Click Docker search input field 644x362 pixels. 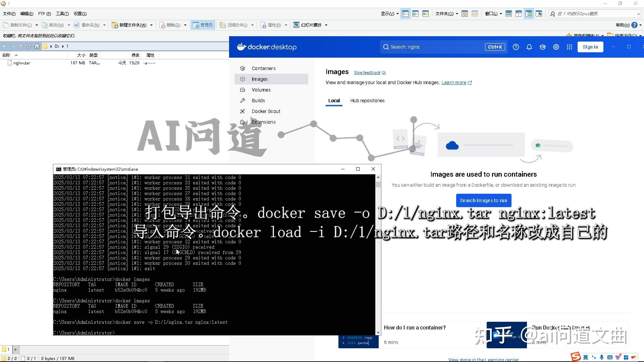coord(444,47)
